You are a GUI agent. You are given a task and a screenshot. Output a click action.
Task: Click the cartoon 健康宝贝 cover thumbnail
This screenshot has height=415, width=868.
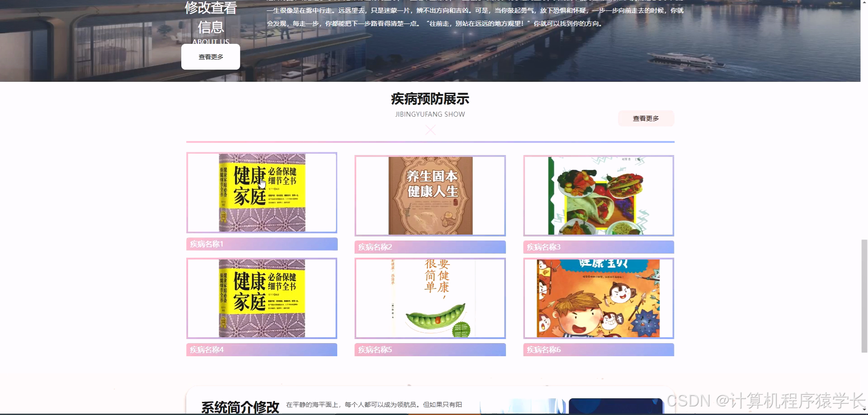(599, 298)
